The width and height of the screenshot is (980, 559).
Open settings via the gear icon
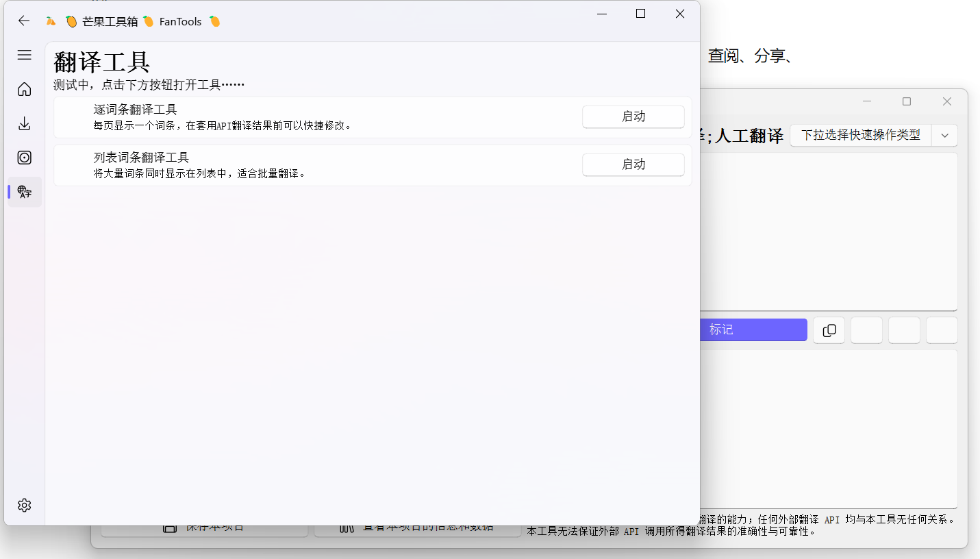pos(25,505)
